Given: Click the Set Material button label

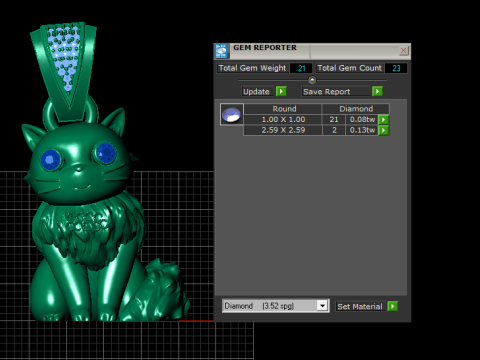Looking at the screenshot, I should coord(360,306).
